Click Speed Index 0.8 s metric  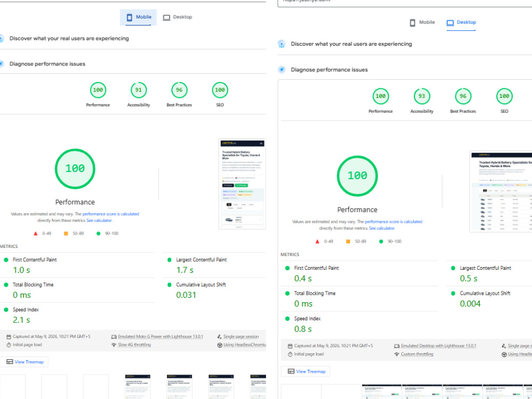point(359,323)
